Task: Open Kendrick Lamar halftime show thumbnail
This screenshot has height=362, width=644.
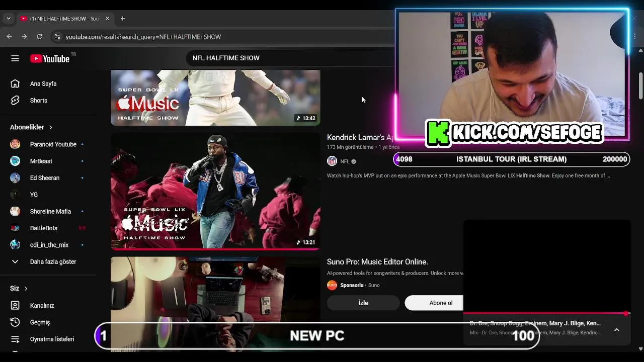Action: (215, 191)
